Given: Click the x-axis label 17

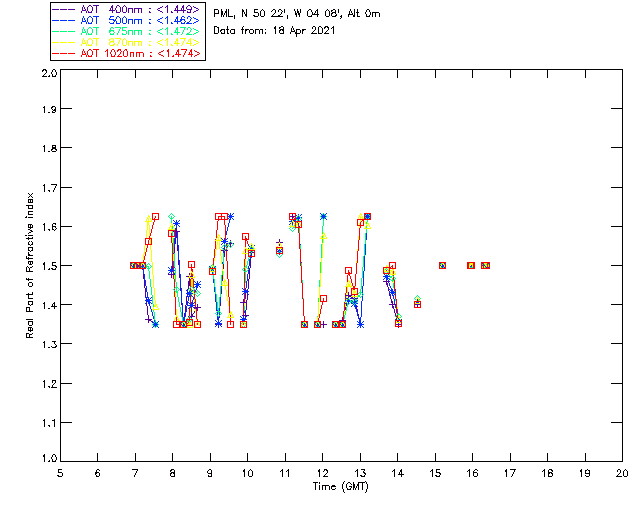Looking at the screenshot, I should click(510, 473).
